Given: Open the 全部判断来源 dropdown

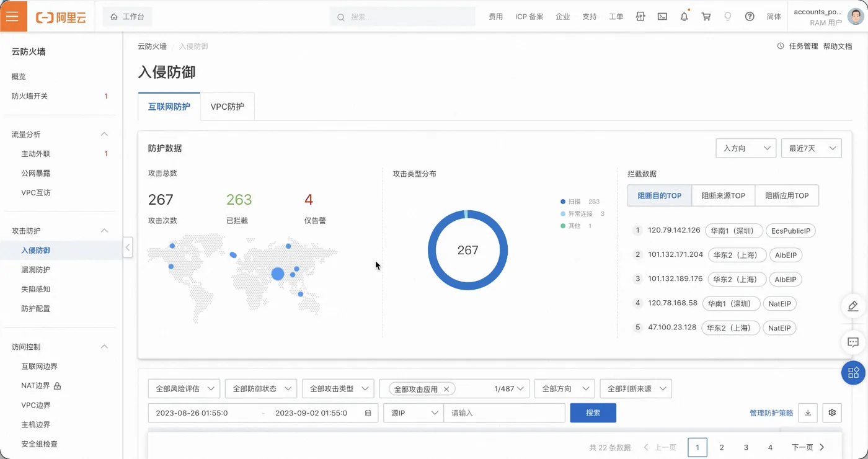Looking at the screenshot, I should (636, 388).
